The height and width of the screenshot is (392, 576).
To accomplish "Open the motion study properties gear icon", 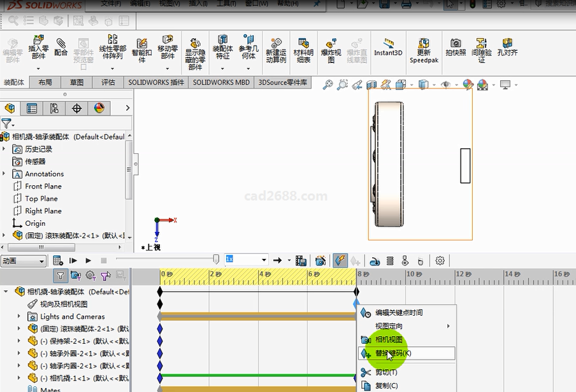I will 440,260.
